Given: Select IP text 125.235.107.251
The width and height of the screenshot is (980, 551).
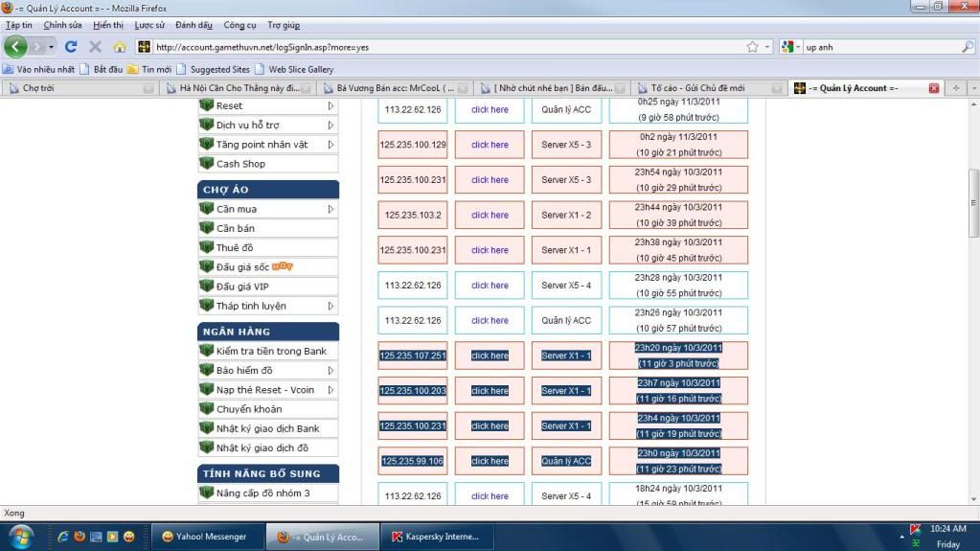Looking at the screenshot, I should (413, 356).
